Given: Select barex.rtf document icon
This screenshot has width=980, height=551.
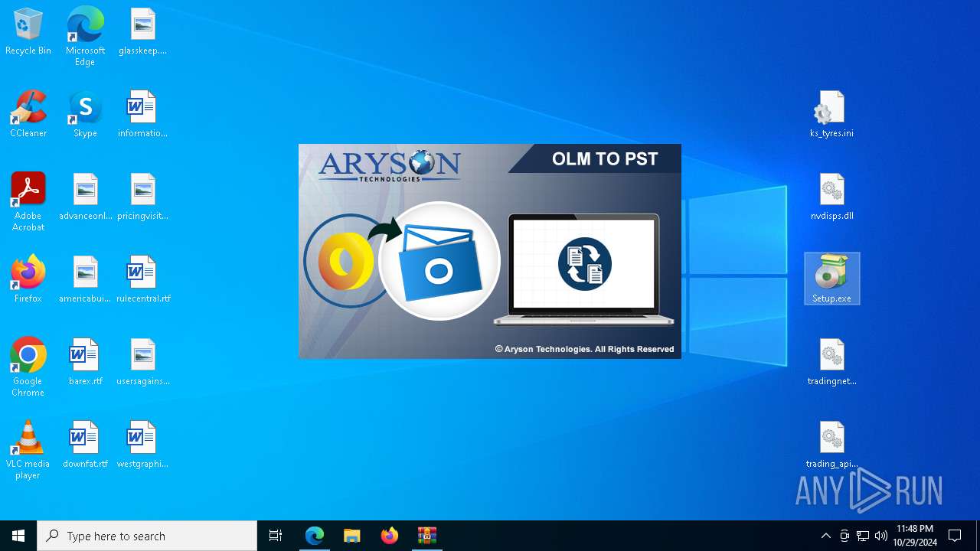Looking at the screenshot, I should (x=85, y=363).
